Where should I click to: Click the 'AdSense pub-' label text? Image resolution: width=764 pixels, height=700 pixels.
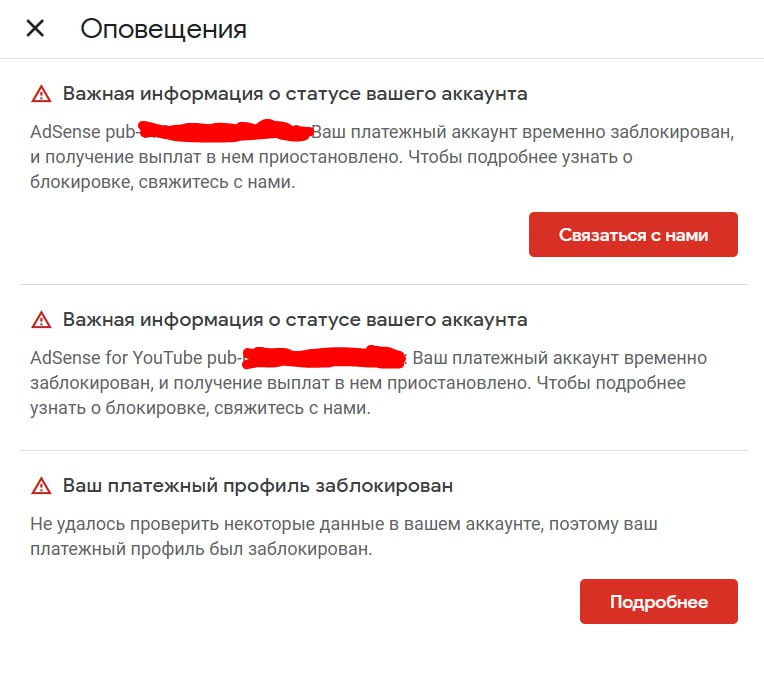(x=83, y=132)
